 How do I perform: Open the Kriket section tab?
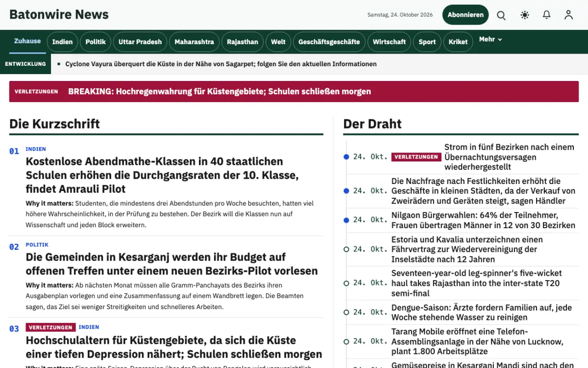click(458, 42)
